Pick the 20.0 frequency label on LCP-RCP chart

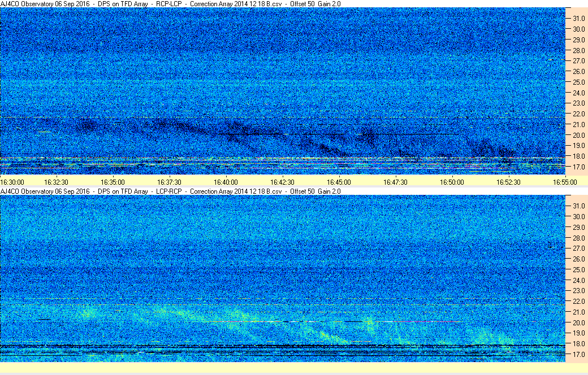(578, 322)
